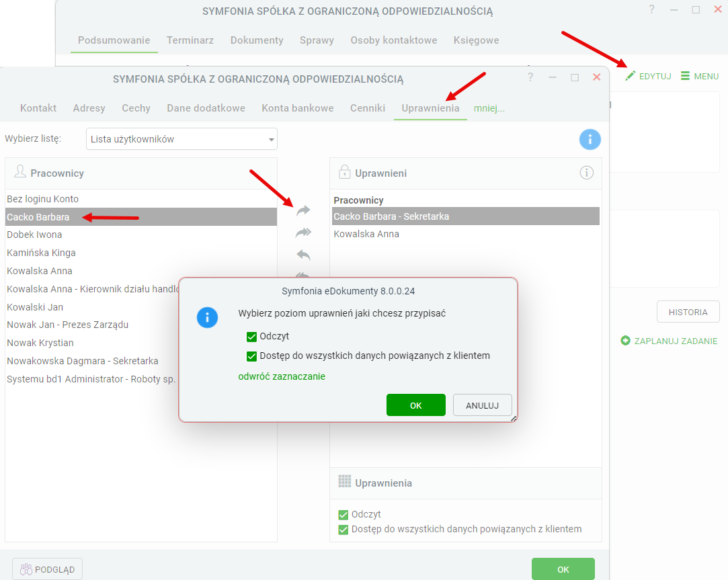The width and height of the screenshot is (728, 580).
Task: Select Nowak Jan - Prezes Zarządu
Action: tap(92, 325)
